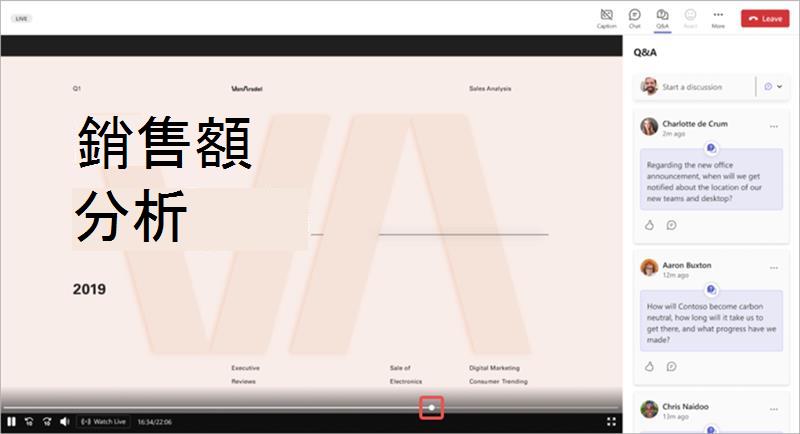Click the Charlotte de Crum name
The width and height of the screenshot is (800, 434).
(695, 123)
